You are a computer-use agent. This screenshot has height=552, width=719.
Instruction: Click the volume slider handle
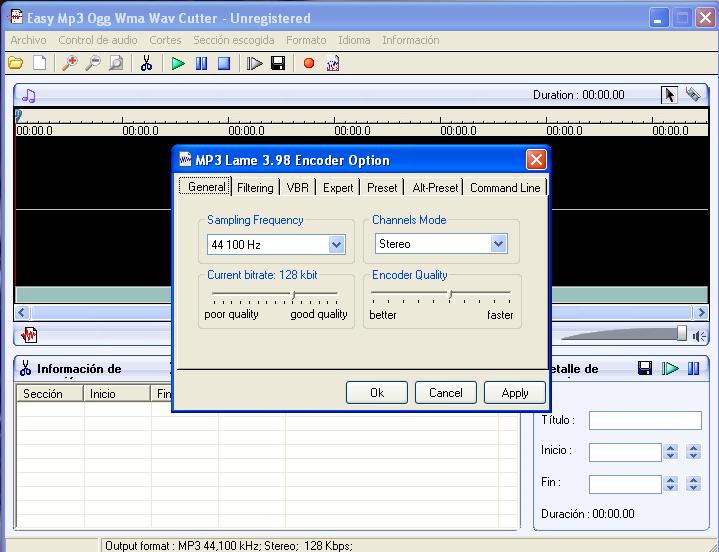click(x=682, y=333)
